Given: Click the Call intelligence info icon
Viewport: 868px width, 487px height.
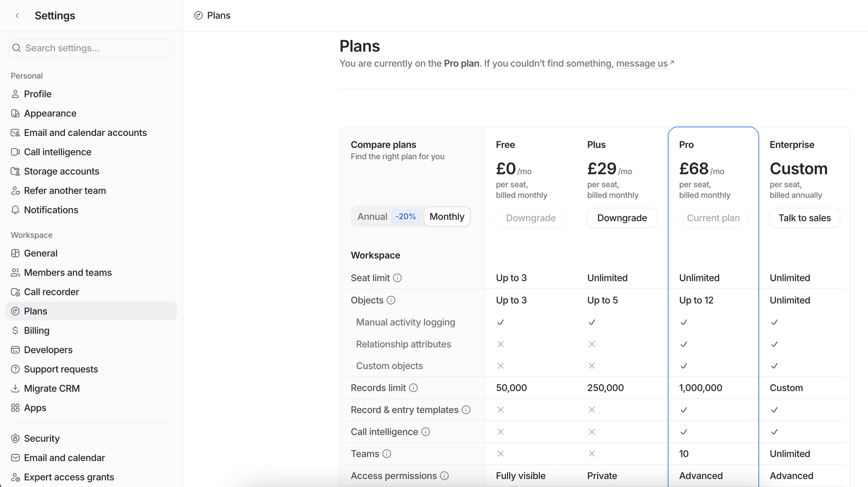Looking at the screenshot, I should point(426,432).
